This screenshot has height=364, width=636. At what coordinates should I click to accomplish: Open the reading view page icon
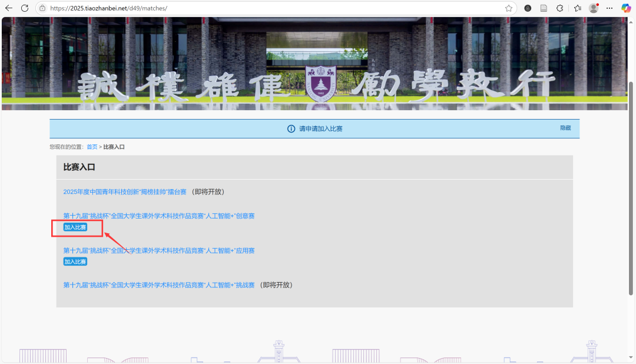click(x=544, y=8)
